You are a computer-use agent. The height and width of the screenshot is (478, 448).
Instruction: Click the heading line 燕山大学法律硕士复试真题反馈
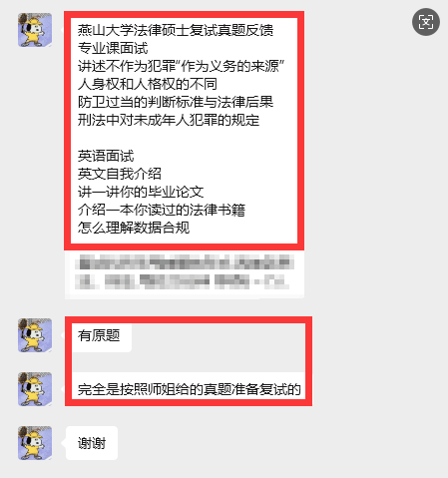176,30
